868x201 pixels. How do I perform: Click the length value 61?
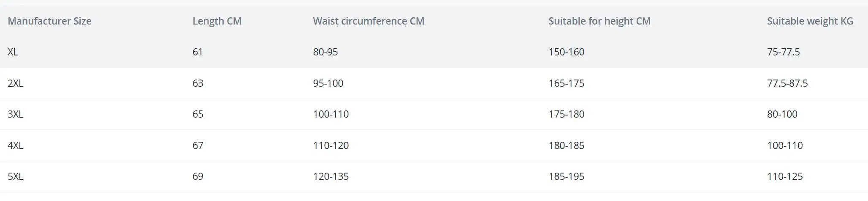click(198, 52)
